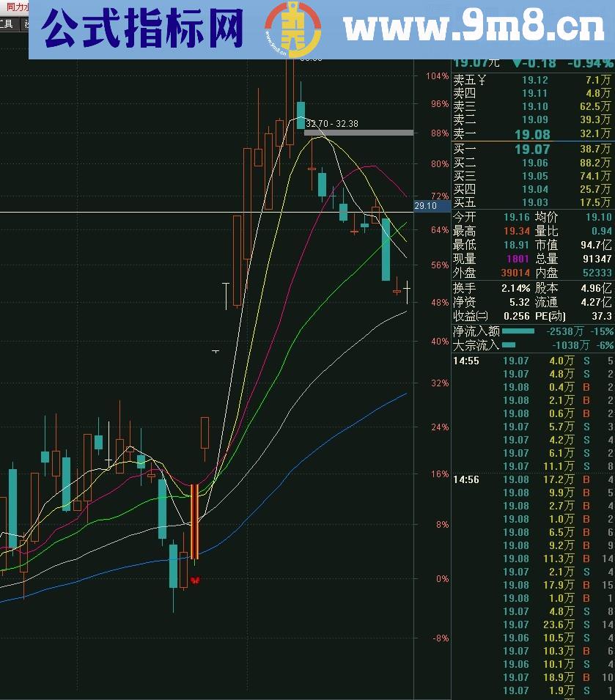Click the 收益(二) earnings label
615x700 pixels.
point(471,315)
